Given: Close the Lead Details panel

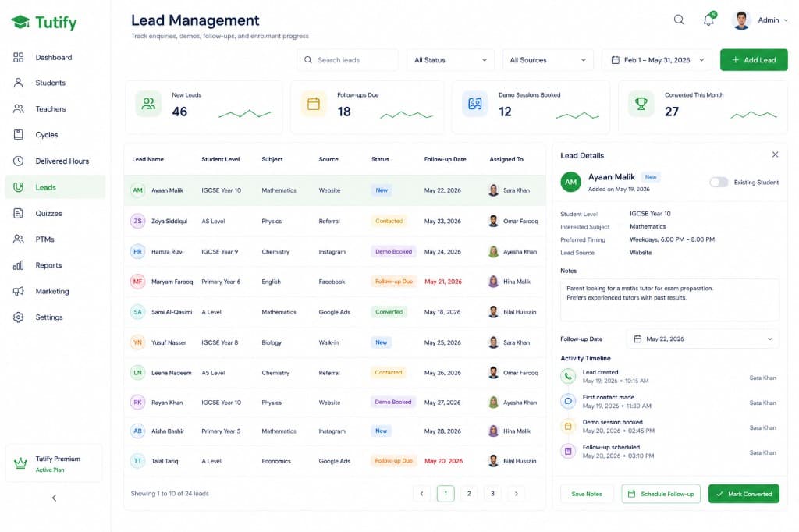Looking at the screenshot, I should [x=775, y=154].
